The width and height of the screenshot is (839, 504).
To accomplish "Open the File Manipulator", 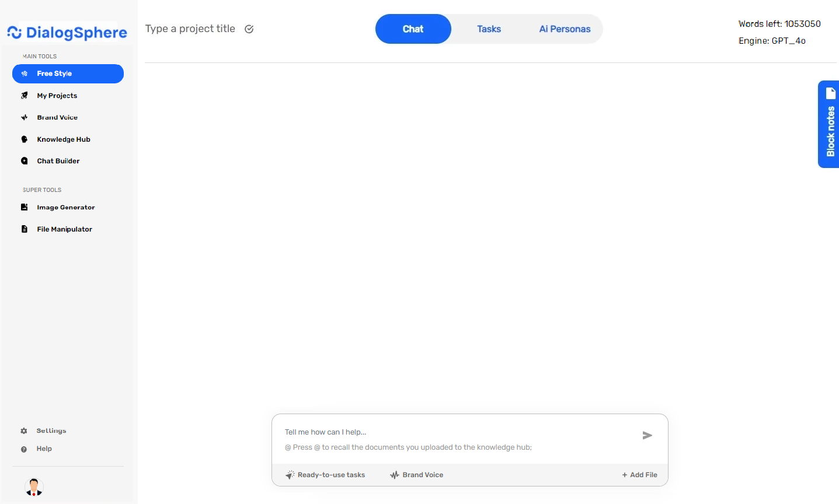I will click(x=64, y=229).
